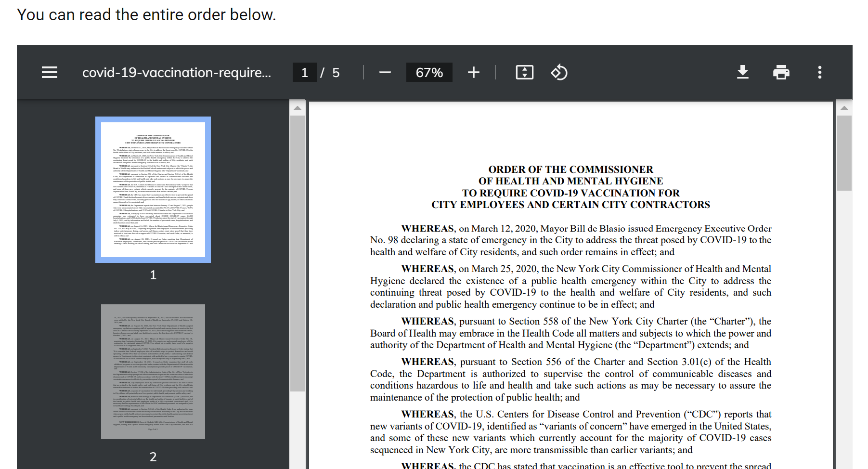
Task: Click 'CITY EMPLOYEES AND CERTAIN CITY CONTRACTORS' heading
Action: (571, 205)
